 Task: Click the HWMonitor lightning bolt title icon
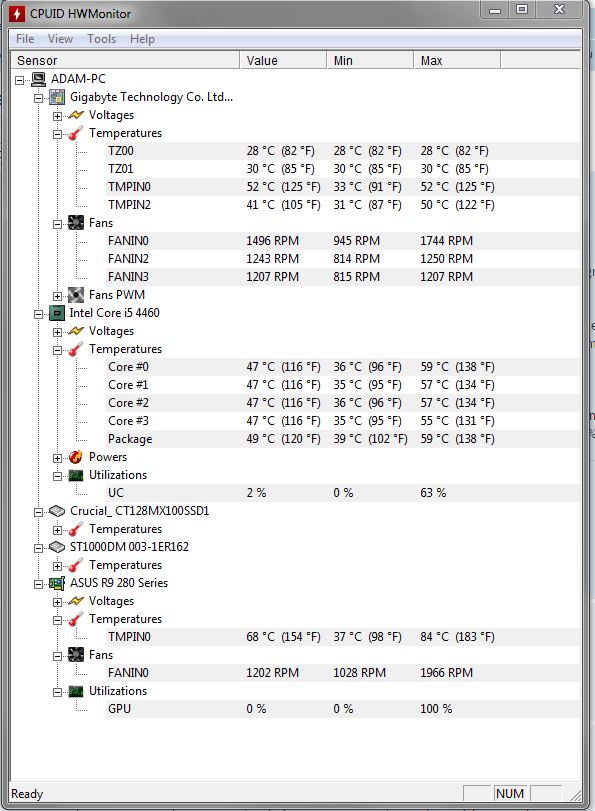click(x=17, y=13)
